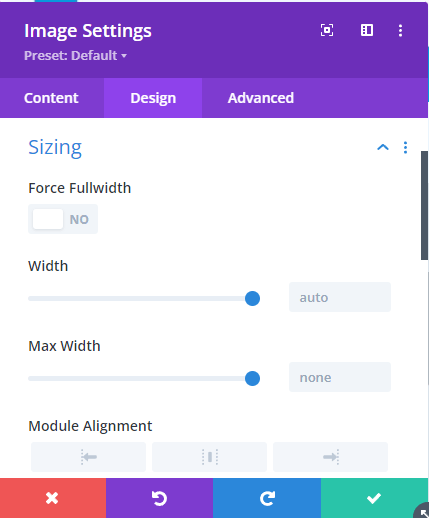Expand settings modal to fullscreen icon
The image size is (429, 518).
pos(327,30)
